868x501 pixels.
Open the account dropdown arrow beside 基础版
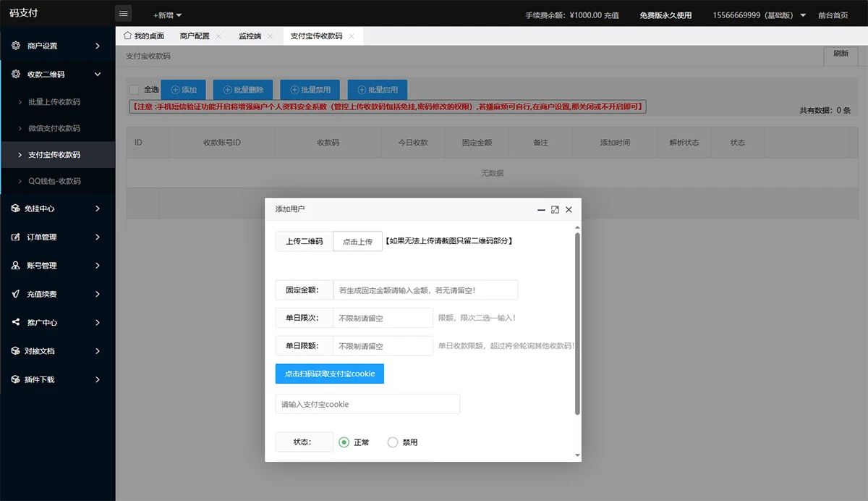803,15
